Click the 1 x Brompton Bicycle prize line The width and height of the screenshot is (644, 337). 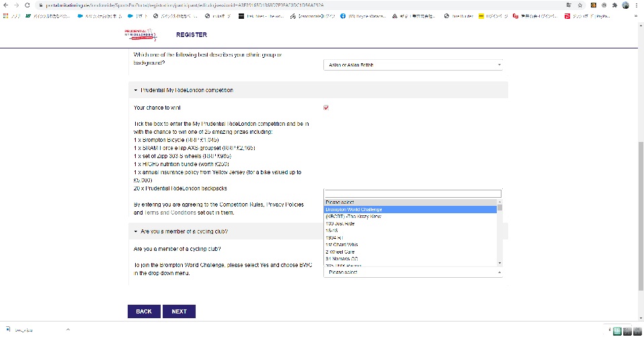[x=176, y=140]
